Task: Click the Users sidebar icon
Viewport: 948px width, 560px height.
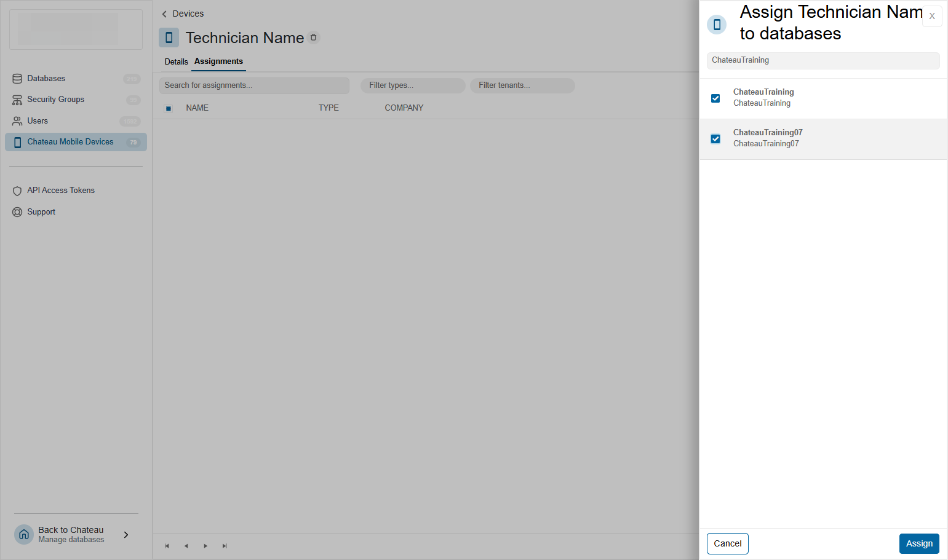Action: 17,121
